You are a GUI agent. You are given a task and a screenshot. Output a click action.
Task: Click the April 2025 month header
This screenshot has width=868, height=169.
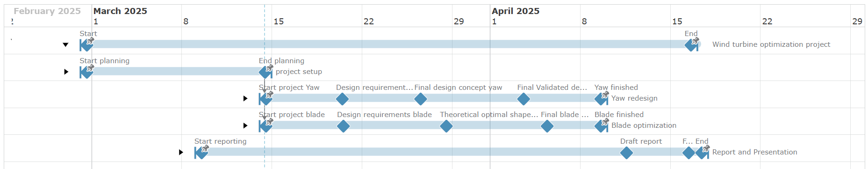click(516, 11)
